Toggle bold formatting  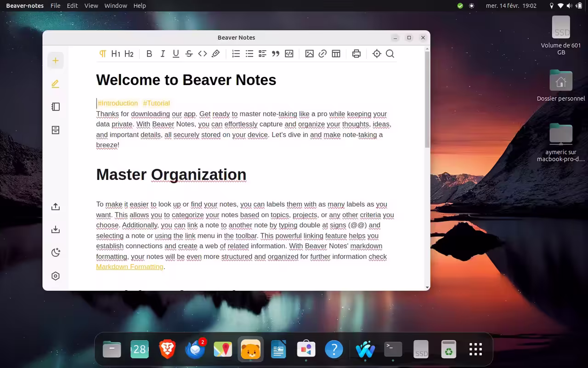pos(149,54)
